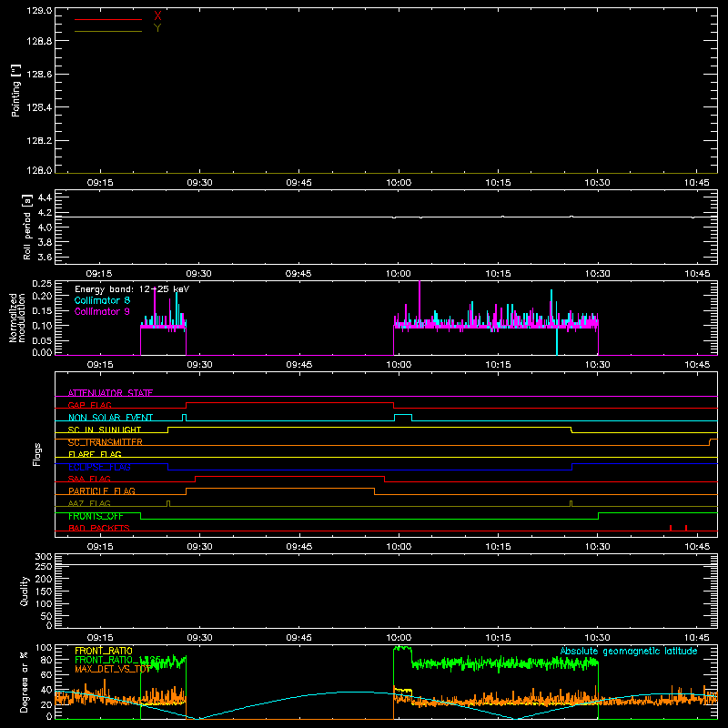Select the Y legend label

pyautogui.click(x=157, y=28)
